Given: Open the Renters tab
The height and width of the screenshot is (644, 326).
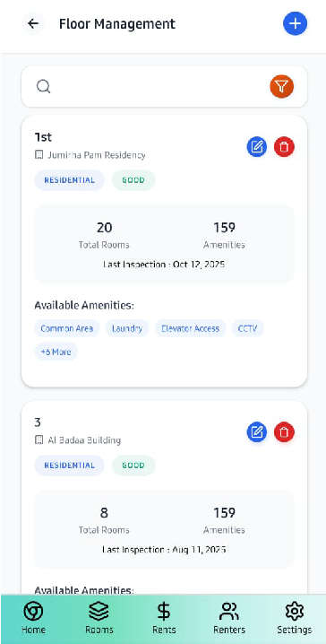Looking at the screenshot, I should (228, 619).
